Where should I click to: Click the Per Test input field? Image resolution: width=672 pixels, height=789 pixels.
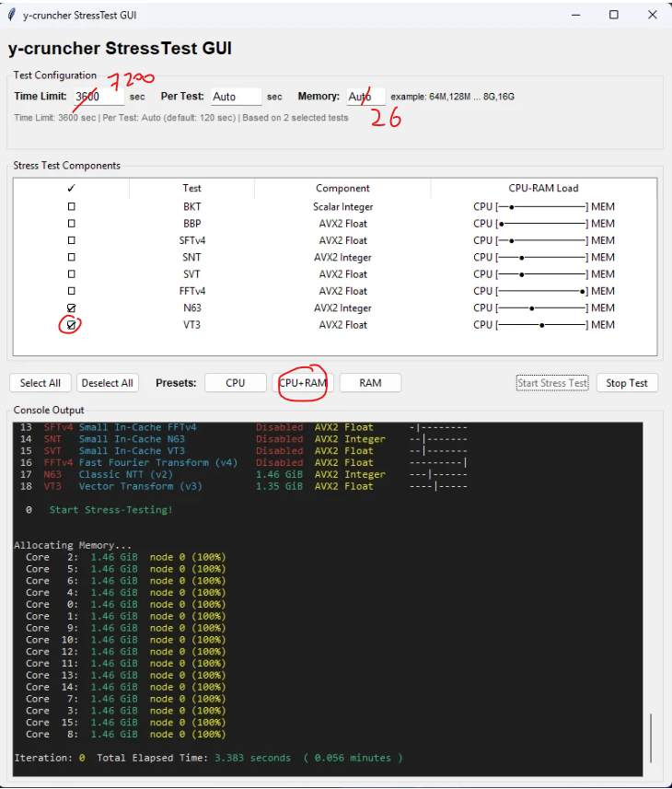click(236, 96)
